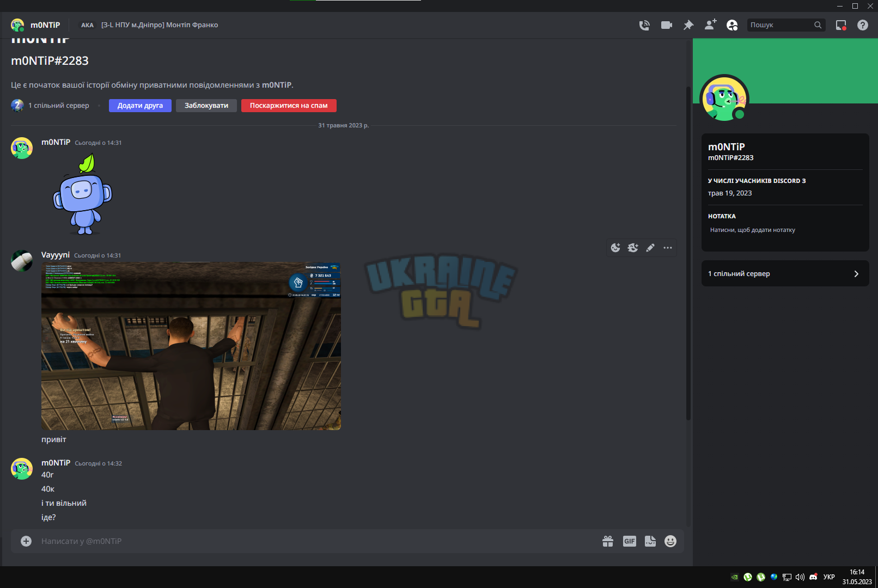Open the large profile avatar in side panel
Screen dimensions: 878x588
[724, 99]
